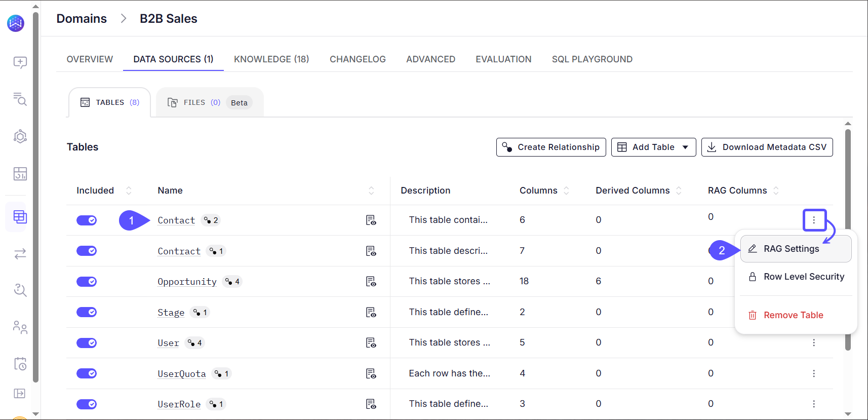The width and height of the screenshot is (868, 420).
Task: Click relationship badge next to Contact
Action: tap(211, 220)
